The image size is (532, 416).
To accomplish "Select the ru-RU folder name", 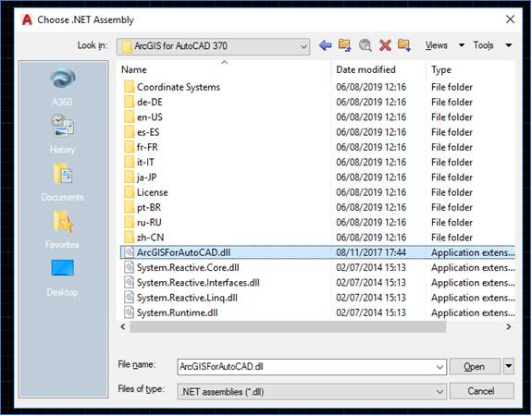I will [149, 223].
